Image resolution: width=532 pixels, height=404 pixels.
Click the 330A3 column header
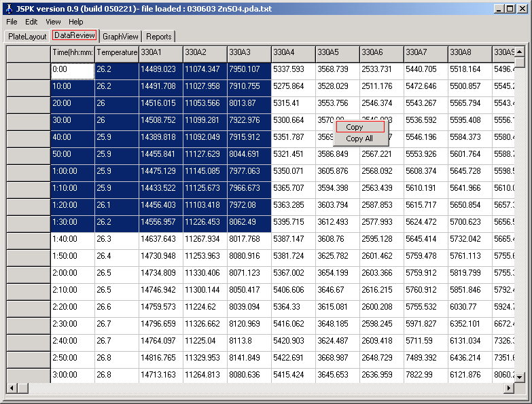tap(249, 54)
